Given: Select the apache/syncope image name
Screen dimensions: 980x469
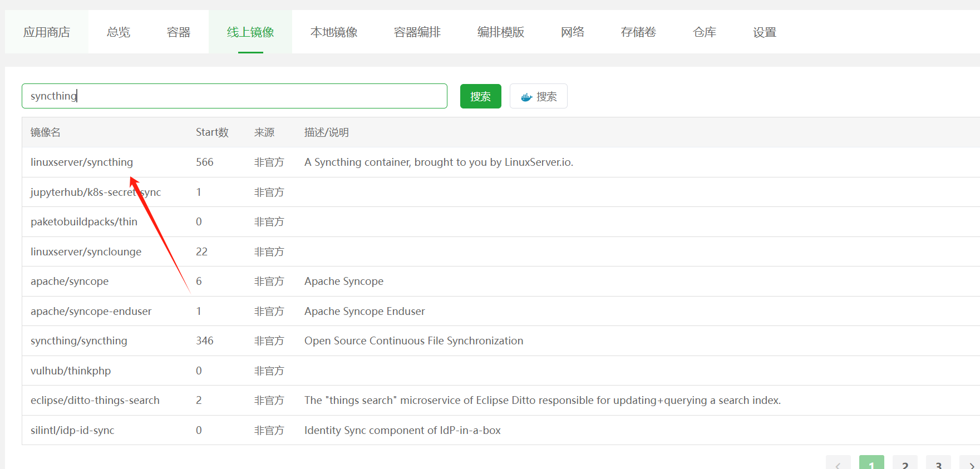Looking at the screenshot, I should (70, 281).
